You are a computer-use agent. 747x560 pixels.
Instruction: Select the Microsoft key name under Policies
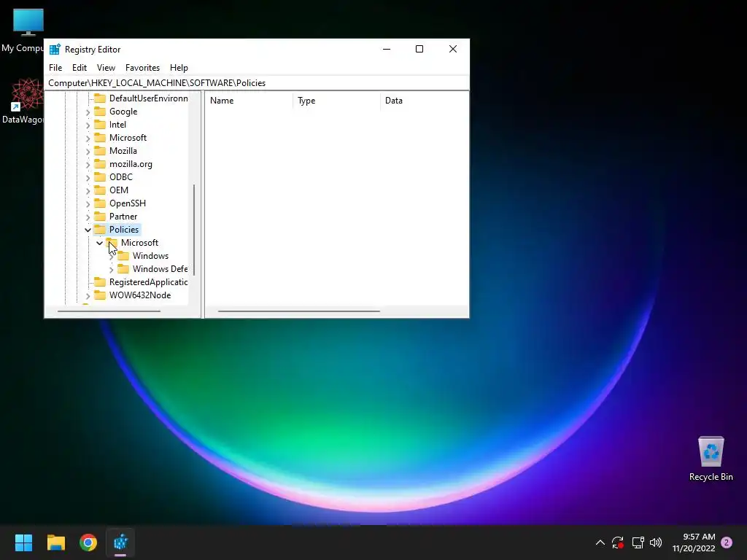click(139, 242)
